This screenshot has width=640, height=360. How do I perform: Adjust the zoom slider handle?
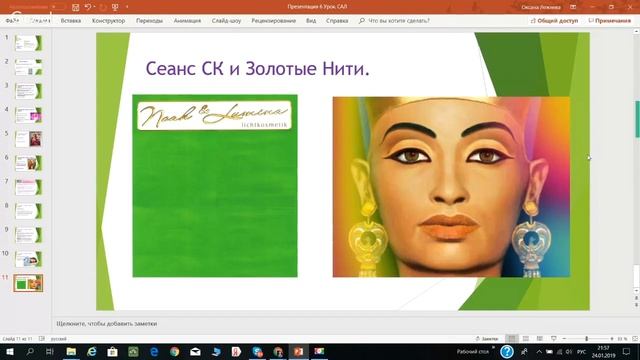[x=587, y=339]
